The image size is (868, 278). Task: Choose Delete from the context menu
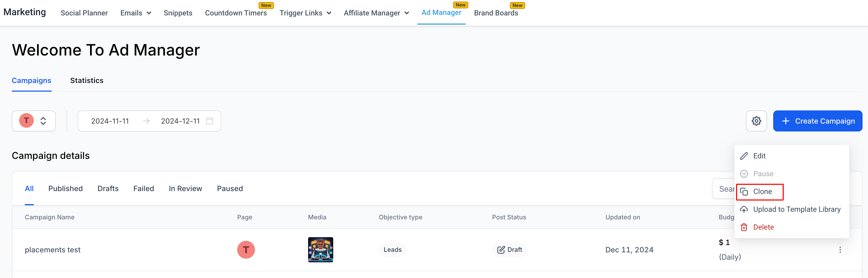coord(792,227)
